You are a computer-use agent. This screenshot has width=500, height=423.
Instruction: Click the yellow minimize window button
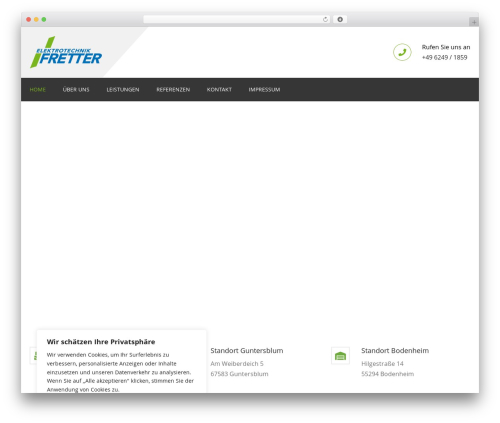[36, 20]
